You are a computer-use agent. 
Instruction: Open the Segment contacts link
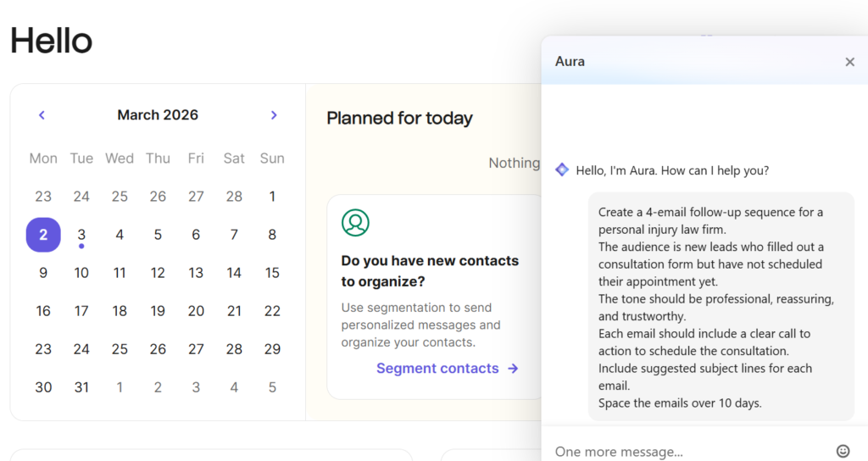click(437, 368)
